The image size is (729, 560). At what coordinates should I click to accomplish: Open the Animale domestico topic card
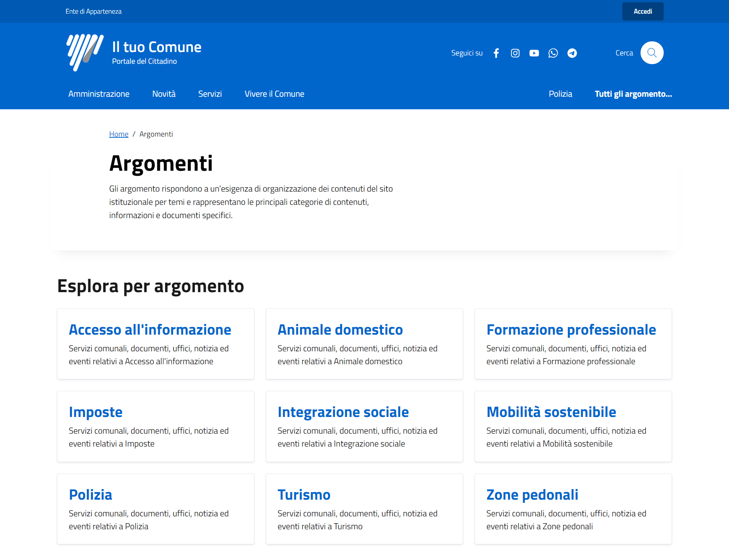[x=340, y=330]
